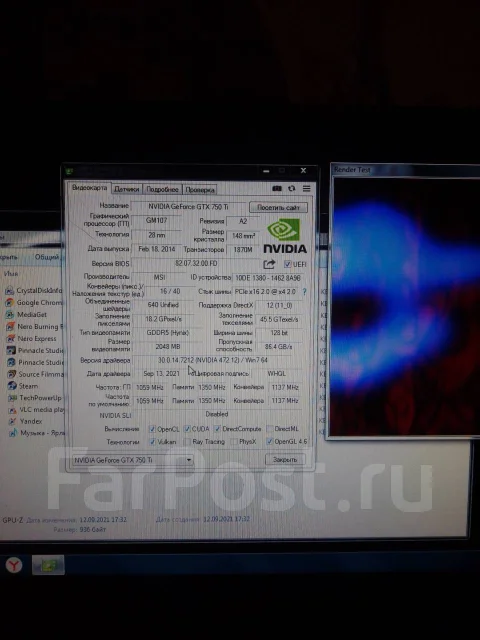Image resolution: width=480 pixels, height=640 pixels.
Task: Click the 2048 MB memory size value
Action: pyautogui.click(x=168, y=347)
